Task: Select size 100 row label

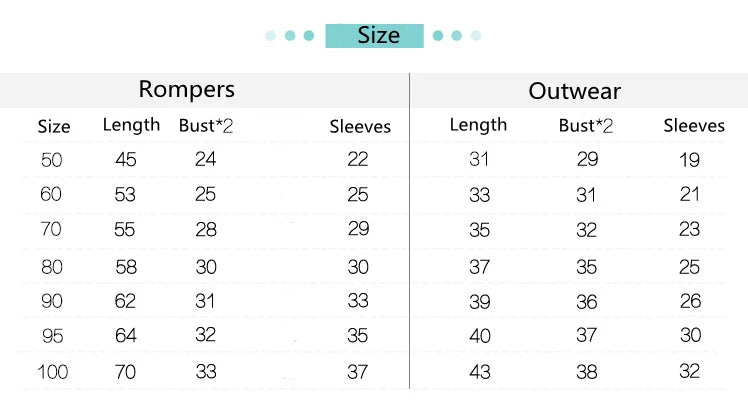Action: (x=51, y=373)
